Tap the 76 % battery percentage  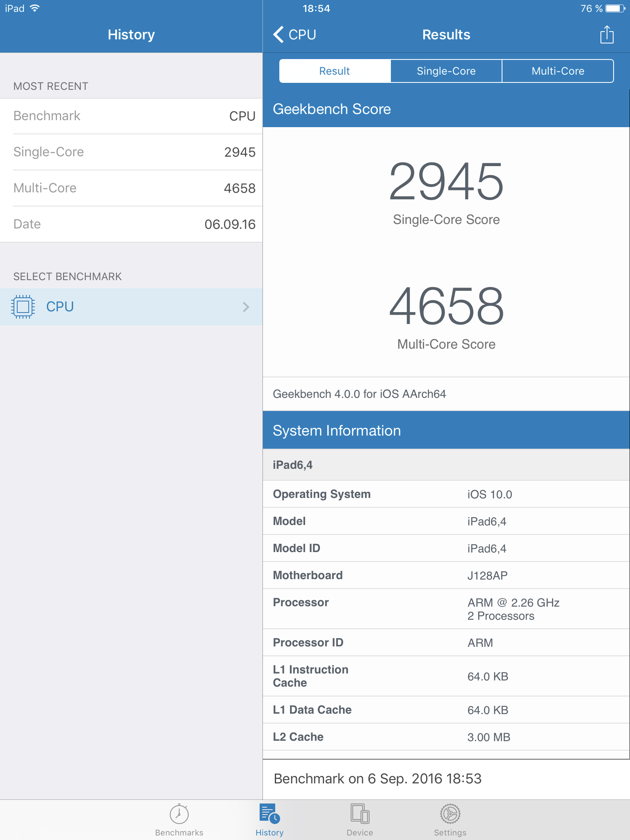[591, 8]
